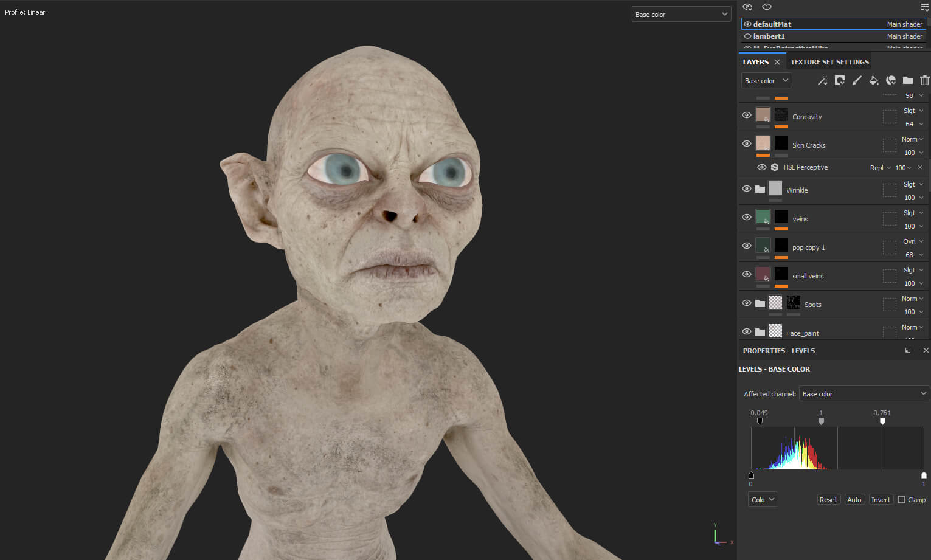
Task: Hide the Concavity layer
Action: (747, 115)
